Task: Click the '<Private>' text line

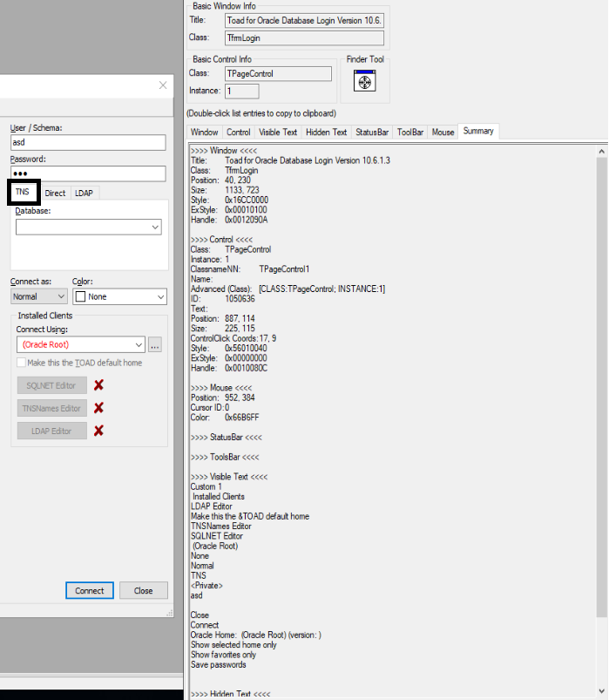Action: [x=206, y=585]
